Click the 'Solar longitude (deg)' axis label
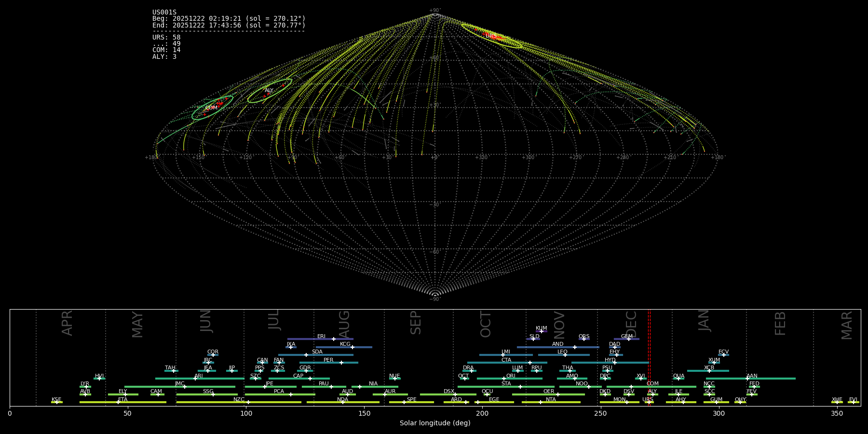Screen dimensions: 868x434 coord(435,423)
